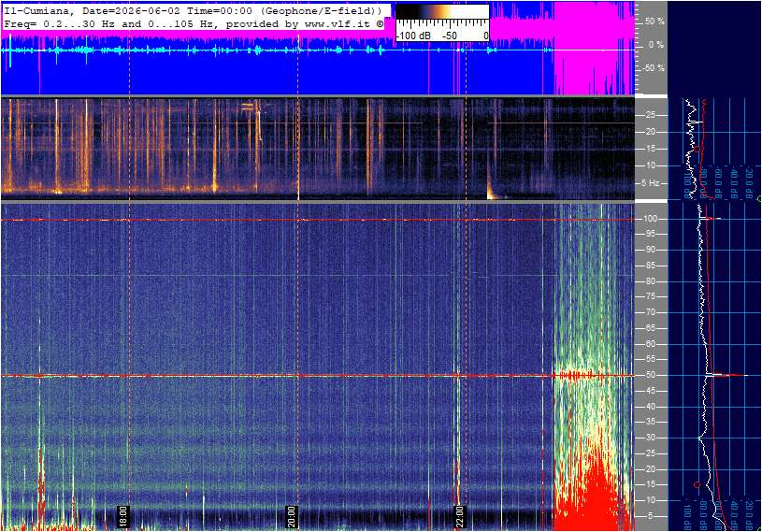Select the 20:00 time marker label

coord(292,516)
